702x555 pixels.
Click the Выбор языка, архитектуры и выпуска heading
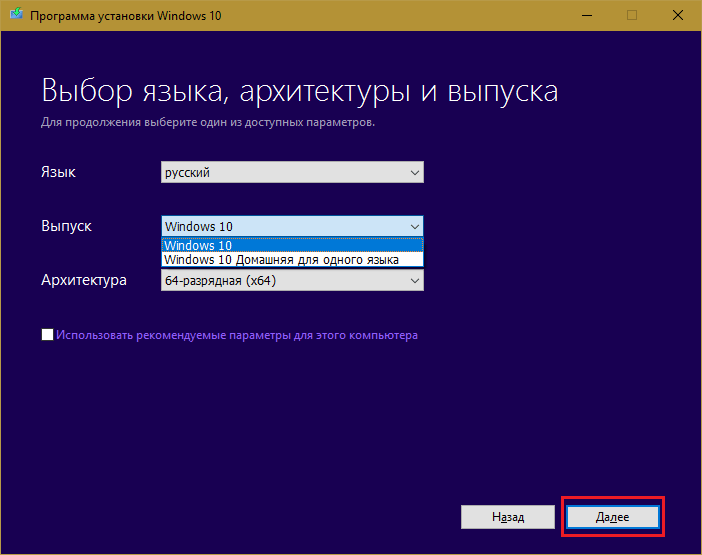coord(300,91)
